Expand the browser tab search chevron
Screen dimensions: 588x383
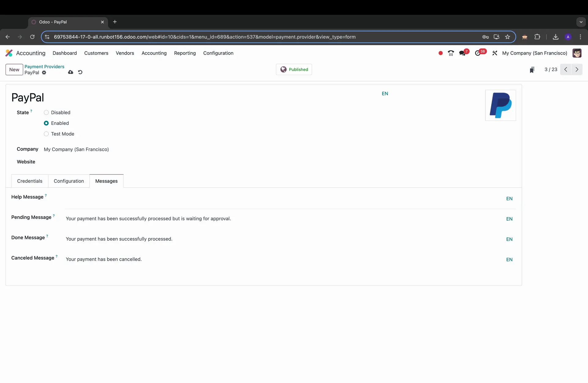[x=581, y=22]
